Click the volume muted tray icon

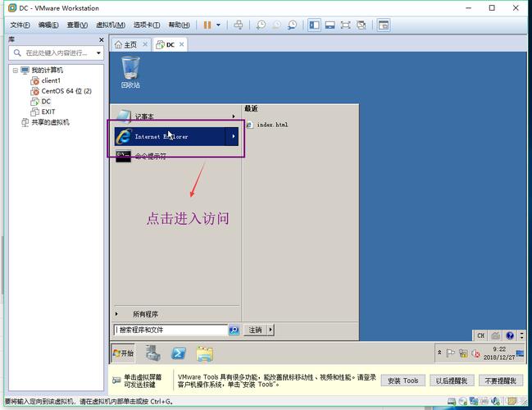click(x=475, y=353)
